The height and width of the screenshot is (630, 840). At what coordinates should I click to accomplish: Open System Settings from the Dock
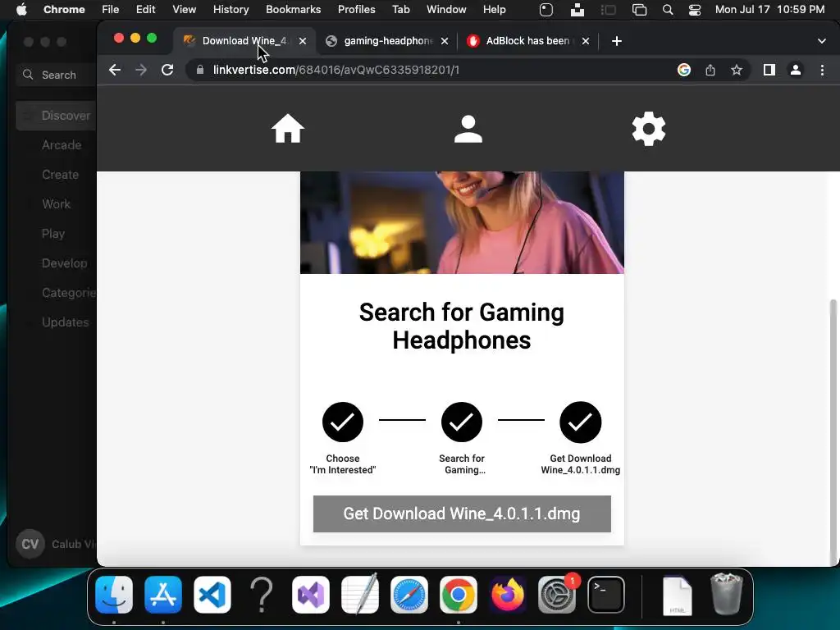[x=557, y=595]
